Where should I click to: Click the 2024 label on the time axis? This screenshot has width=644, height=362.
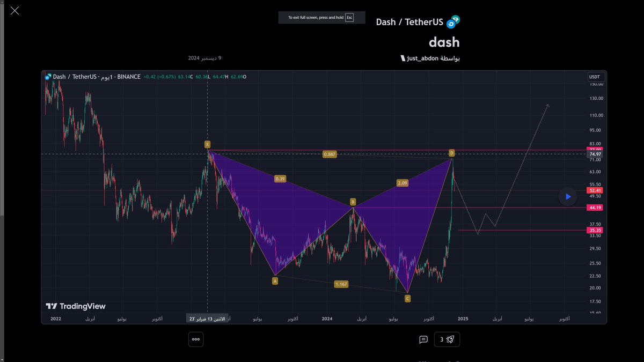click(x=328, y=319)
